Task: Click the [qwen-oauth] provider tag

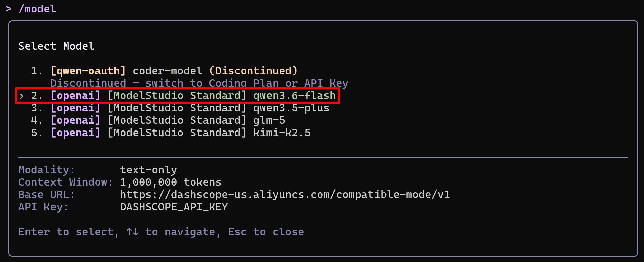Action: click(88, 71)
